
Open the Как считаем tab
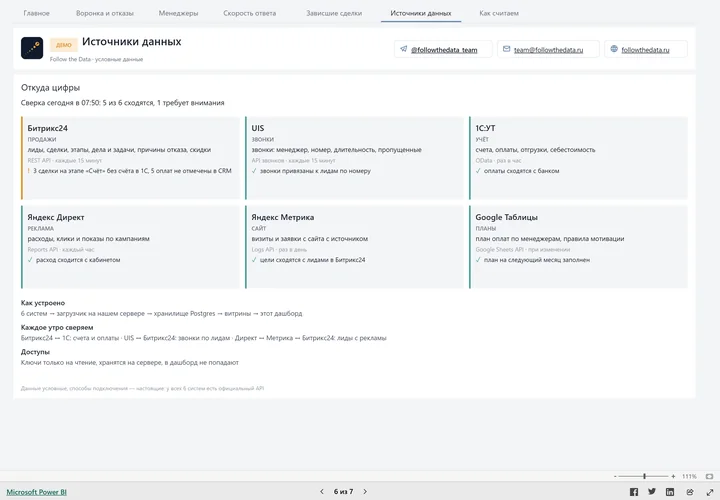click(x=499, y=13)
